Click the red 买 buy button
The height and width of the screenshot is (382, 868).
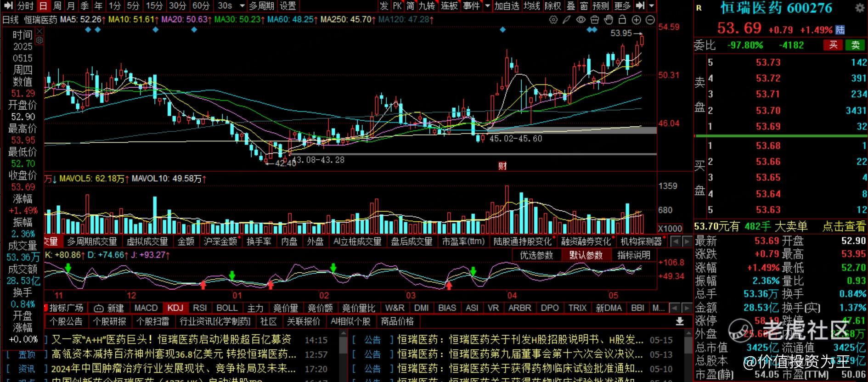(833, 45)
